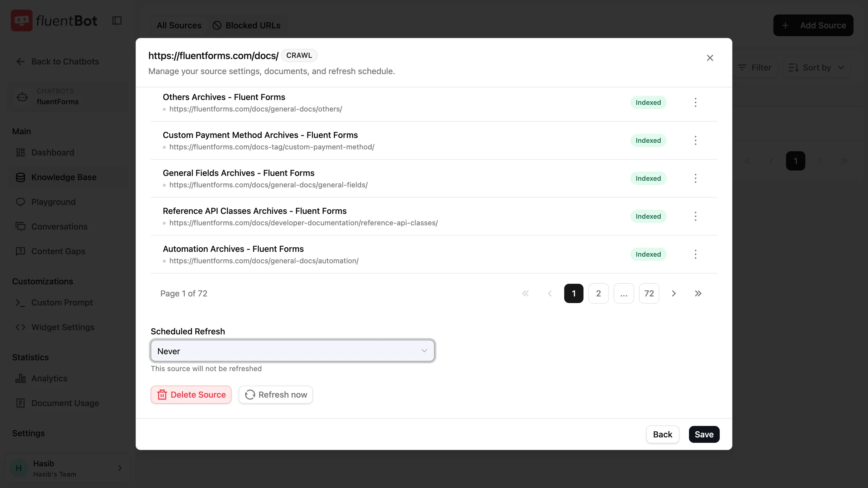Click the custom-payment-method URL
This screenshot has height=488, width=868.
pos(272,147)
